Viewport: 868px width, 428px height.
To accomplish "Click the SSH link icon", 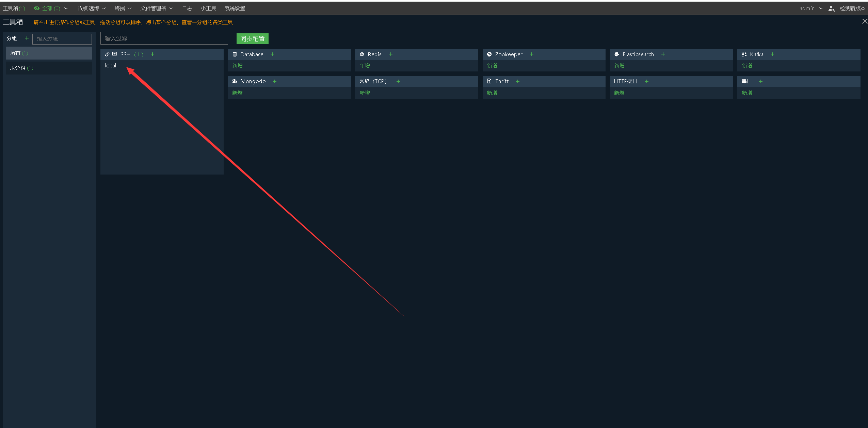I will pos(107,54).
